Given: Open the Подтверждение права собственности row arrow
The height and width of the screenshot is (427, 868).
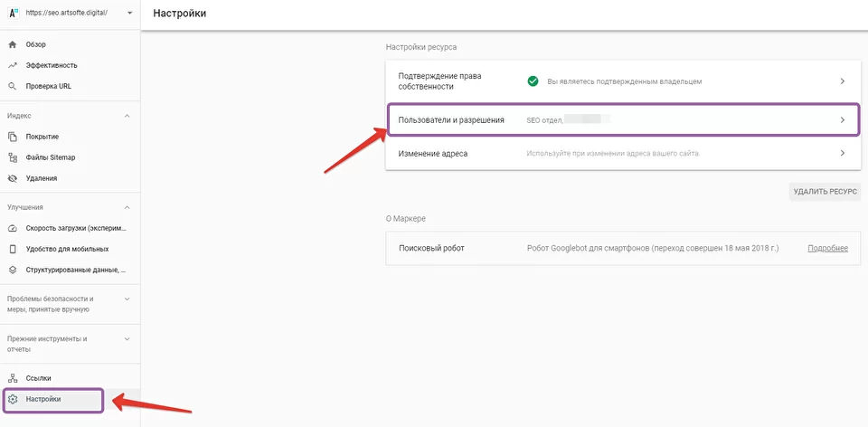Looking at the screenshot, I should (x=843, y=81).
